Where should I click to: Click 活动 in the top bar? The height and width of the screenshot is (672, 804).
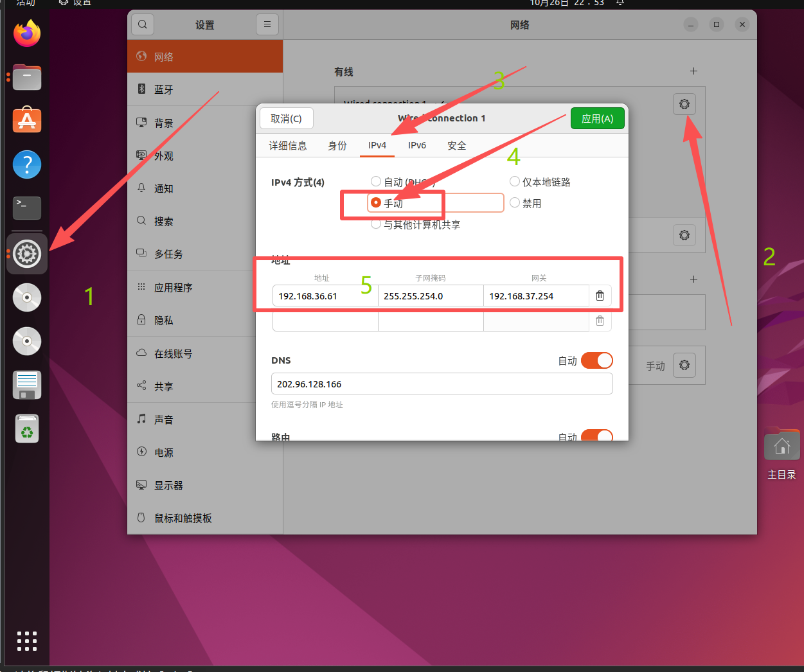click(x=26, y=3)
